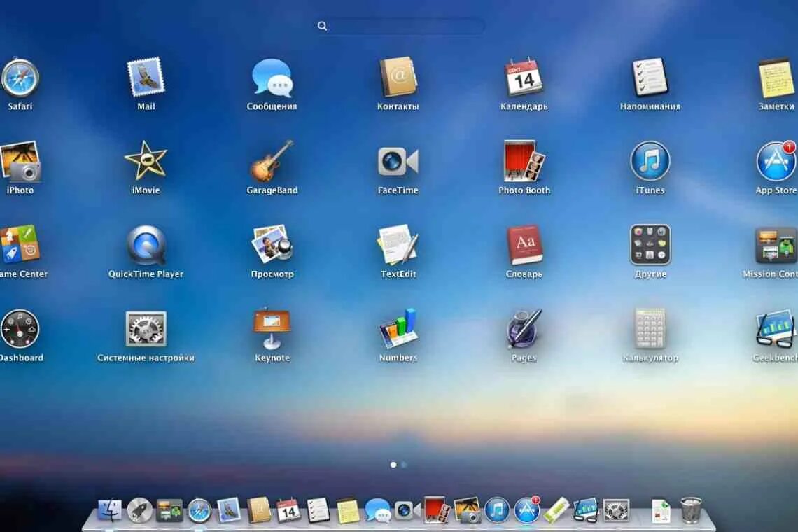Open Reminders checklist icon in the Dock
The height and width of the screenshot is (532, 798).
(318, 510)
